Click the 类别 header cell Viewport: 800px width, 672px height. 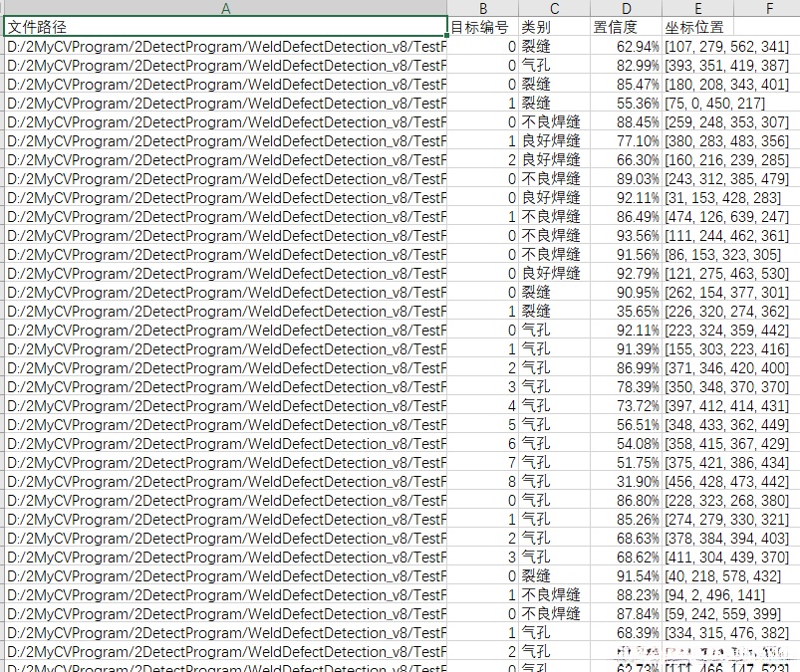[555, 27]
